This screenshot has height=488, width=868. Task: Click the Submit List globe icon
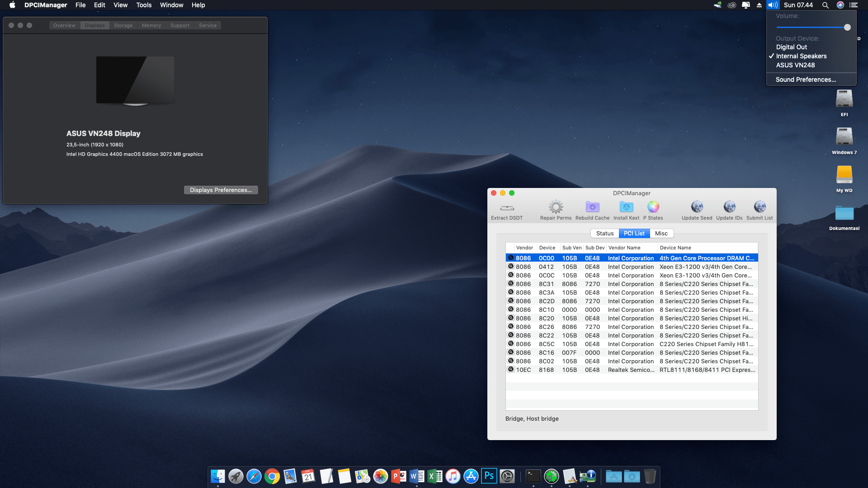coord(759,207)
